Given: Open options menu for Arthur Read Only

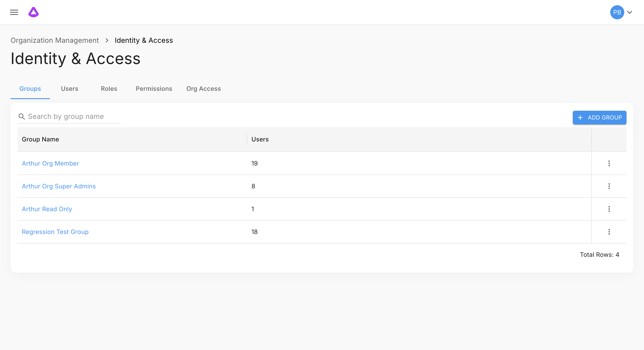Looking at the screenshot, I should coord(609,209).
